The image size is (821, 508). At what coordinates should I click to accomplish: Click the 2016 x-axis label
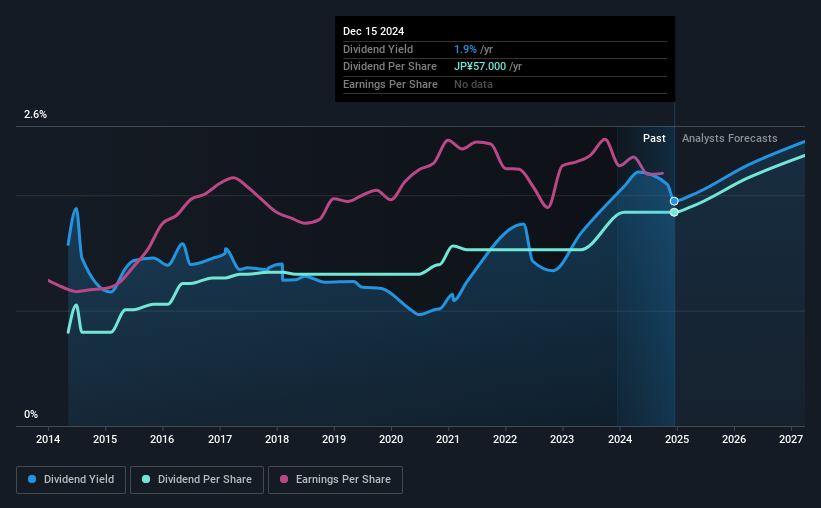[162, 439]
